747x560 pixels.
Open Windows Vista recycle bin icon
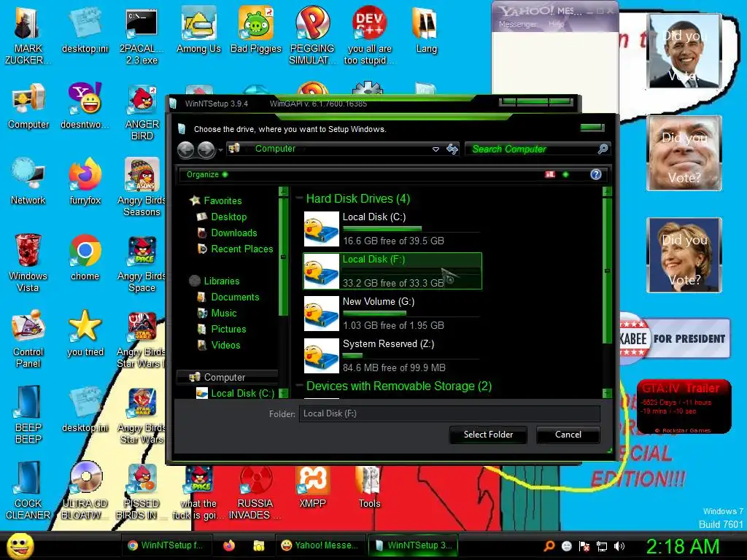(x=28, y=262)
